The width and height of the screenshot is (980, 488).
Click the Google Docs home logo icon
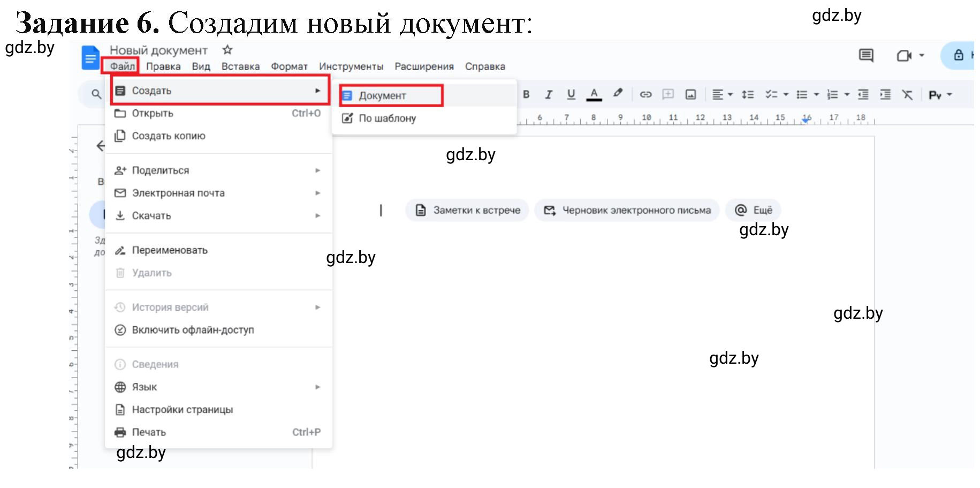click(90, 57)
